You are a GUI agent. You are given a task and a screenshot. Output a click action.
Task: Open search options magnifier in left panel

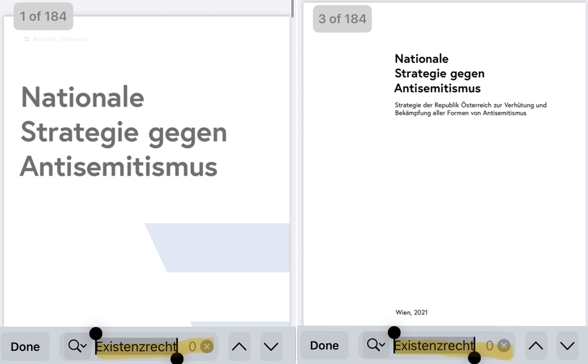77,346
